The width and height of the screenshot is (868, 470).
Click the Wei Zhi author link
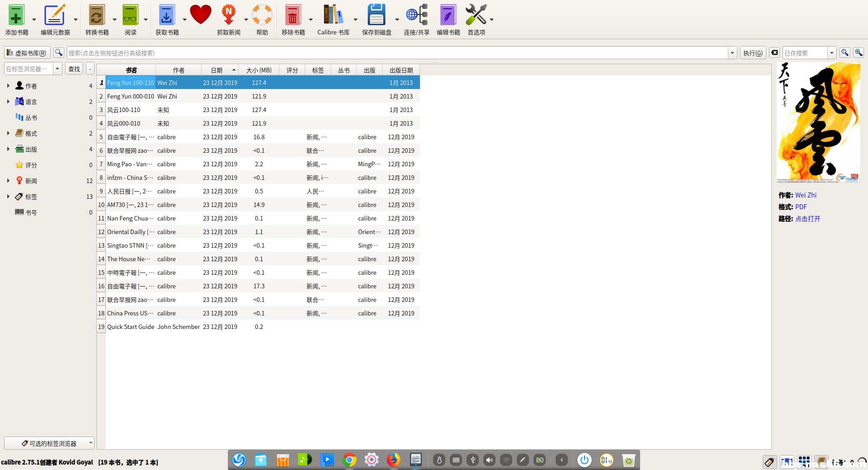[x=806, y=195]
